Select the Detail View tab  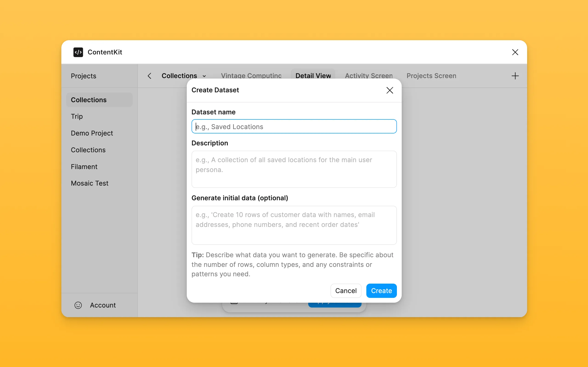(313, 76)
